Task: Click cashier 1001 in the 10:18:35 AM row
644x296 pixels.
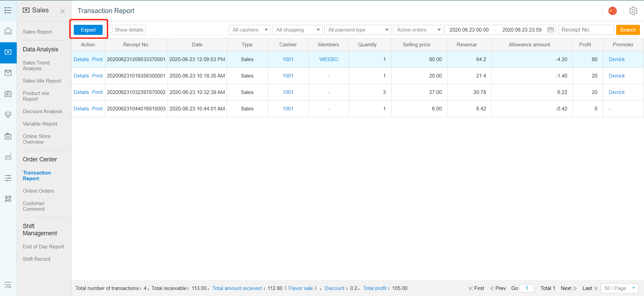Action: (288, 76)
